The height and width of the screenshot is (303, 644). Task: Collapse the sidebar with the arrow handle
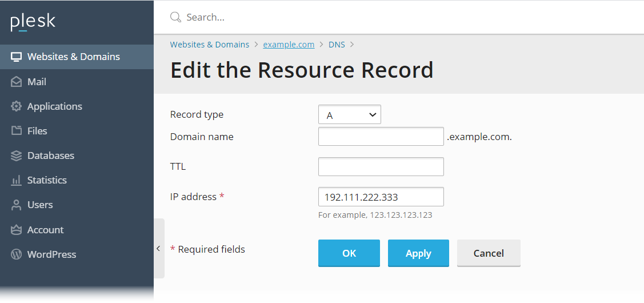158,248
